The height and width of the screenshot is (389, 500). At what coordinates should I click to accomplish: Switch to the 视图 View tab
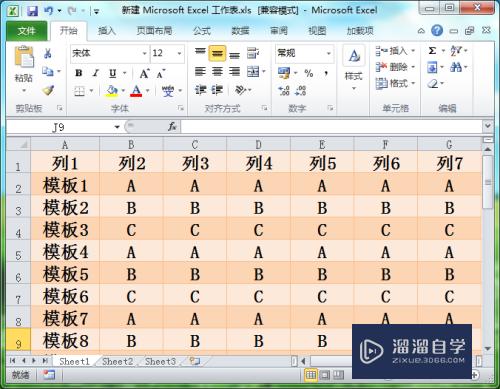pyautogui.click(x=317, y=31)
